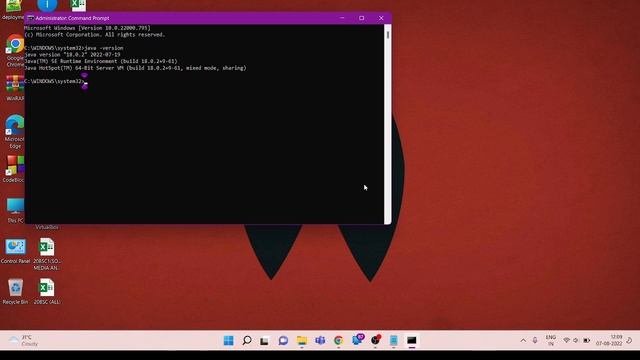Click the Microsoft Corporation copyright line

[95, 35]
